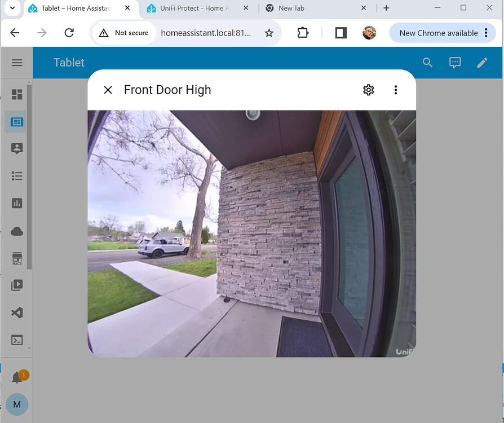Toggle the sidebar with the hamburger menu

point(17,63)
